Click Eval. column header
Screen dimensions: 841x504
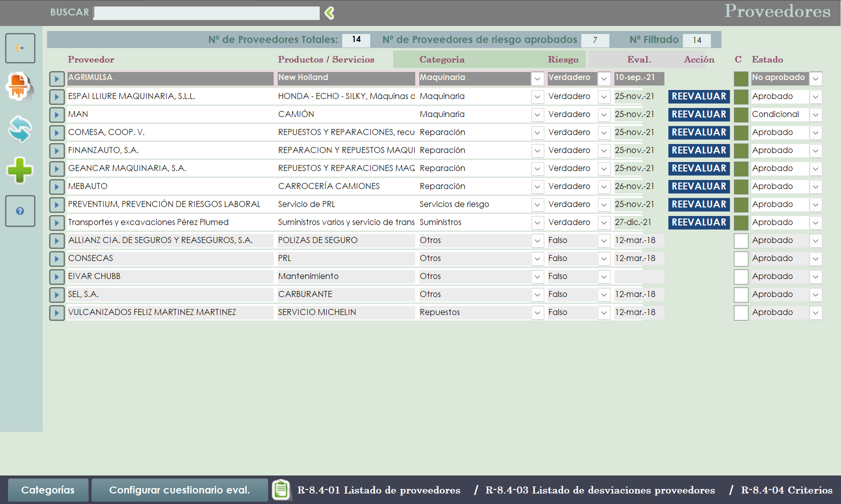(x=639, y=59)
